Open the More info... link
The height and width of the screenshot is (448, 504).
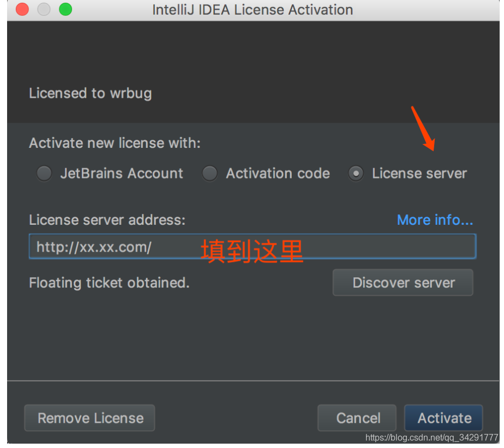coord(435,220)
